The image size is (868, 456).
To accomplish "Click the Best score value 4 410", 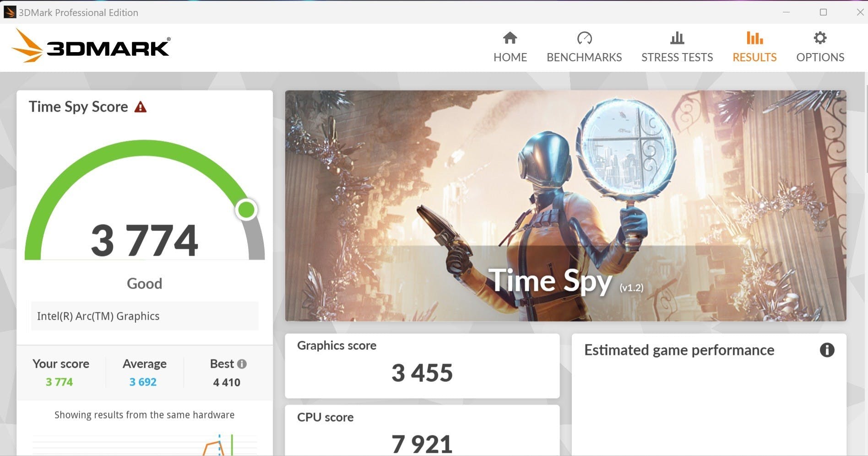I will click(x=227, y=382).
